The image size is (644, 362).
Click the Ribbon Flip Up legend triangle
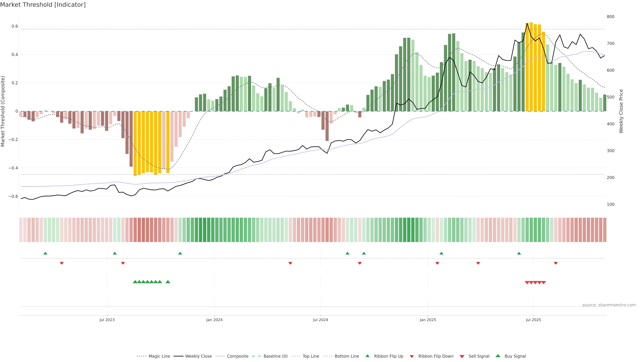pos(367,356)
